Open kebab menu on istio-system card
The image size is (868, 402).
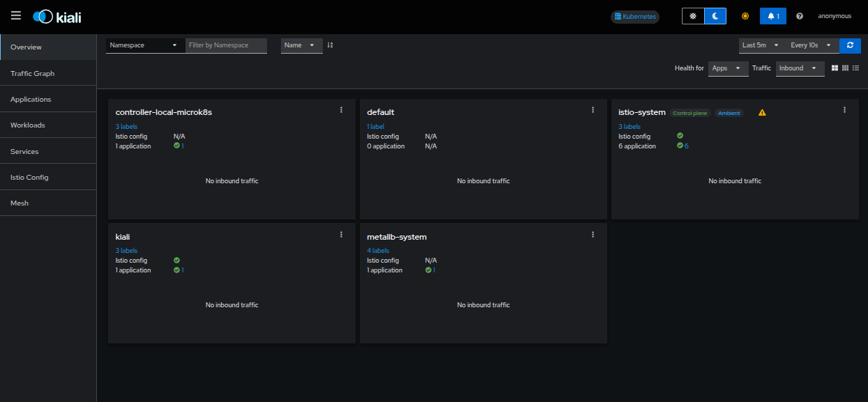point(844,110)
